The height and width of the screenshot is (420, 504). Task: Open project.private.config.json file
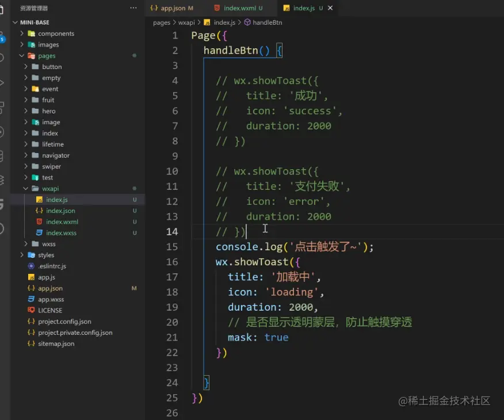pos(75,333)
